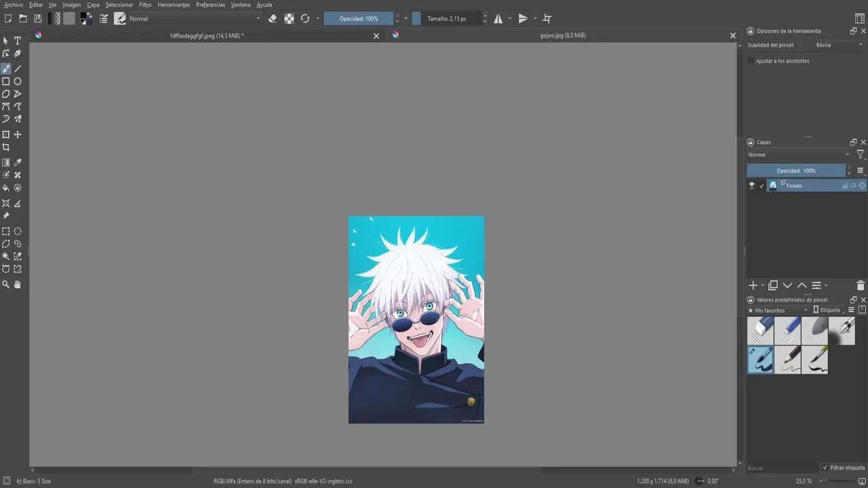The image size is (868, 488).
Task: Choose workspace button at top right
Action: pos(860,19)
